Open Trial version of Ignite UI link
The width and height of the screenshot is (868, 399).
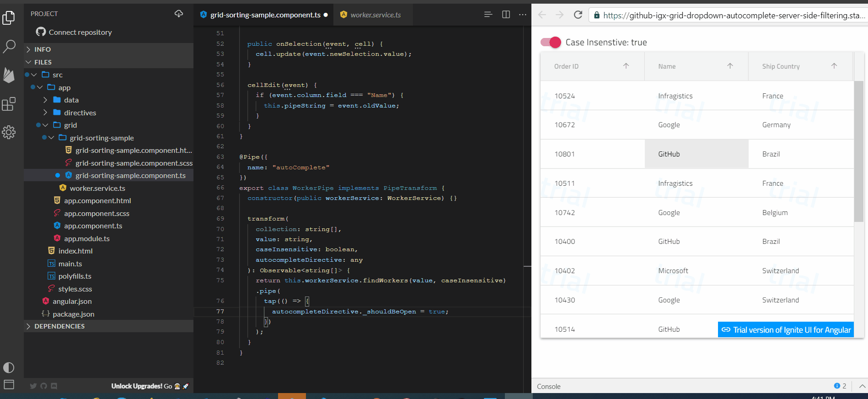coord(786,330)
